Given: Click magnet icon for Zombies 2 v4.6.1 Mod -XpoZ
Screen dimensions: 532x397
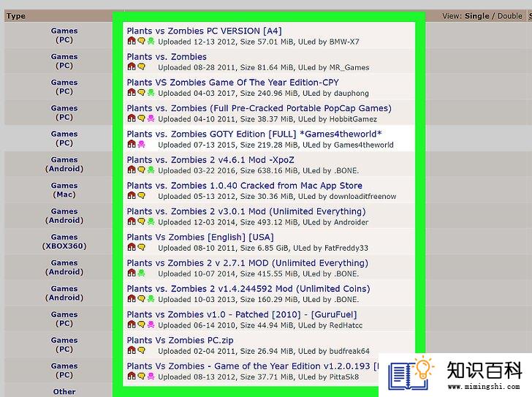Looking at the screenshot, I should [132, 170].
